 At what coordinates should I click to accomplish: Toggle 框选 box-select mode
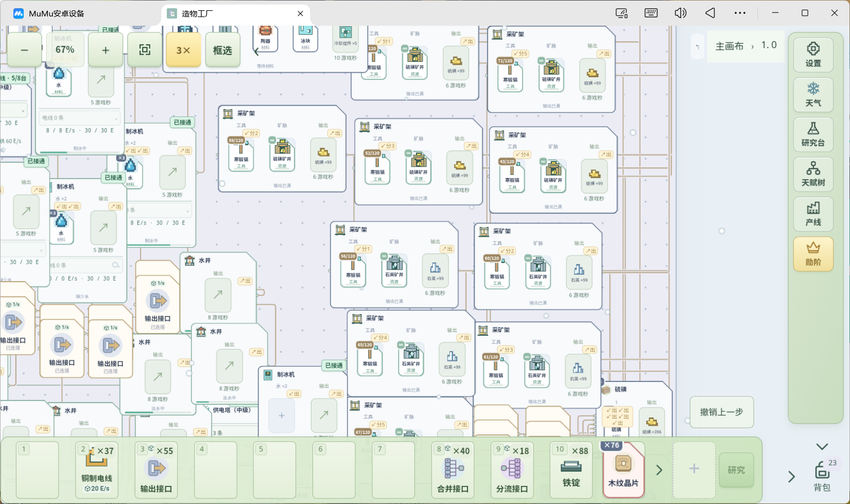(x=222, y=50)
